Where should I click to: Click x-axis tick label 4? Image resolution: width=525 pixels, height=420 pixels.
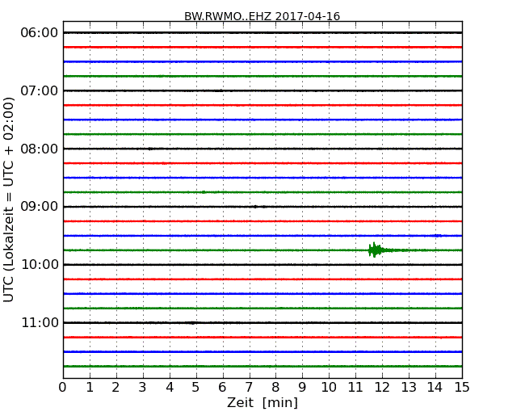(170, 388)
